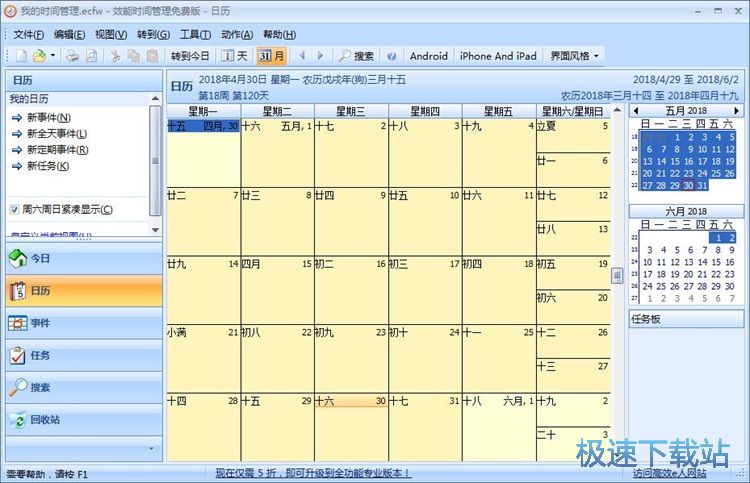
Task: Open 任务 in the navigation pane
Action: (x=84, y=355)
